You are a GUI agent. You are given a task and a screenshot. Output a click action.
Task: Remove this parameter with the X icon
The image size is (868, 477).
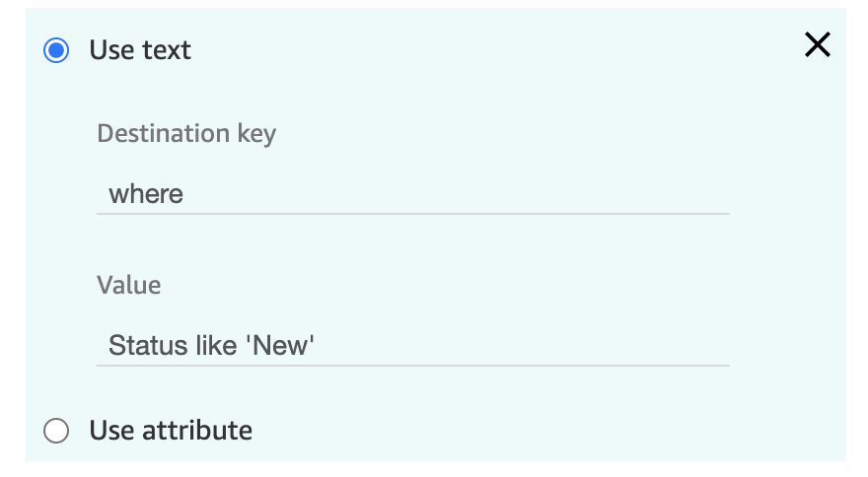[x=817, y=44]
